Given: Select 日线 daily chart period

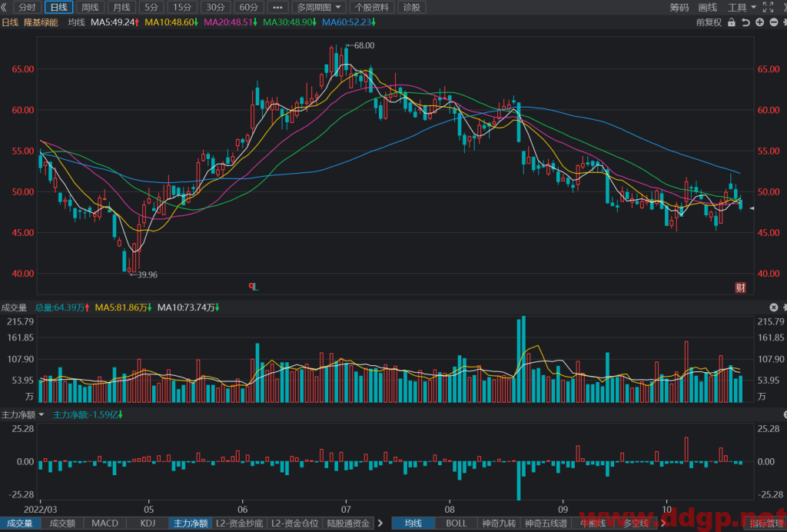Looking at the screenshot, I should [58, 7].
